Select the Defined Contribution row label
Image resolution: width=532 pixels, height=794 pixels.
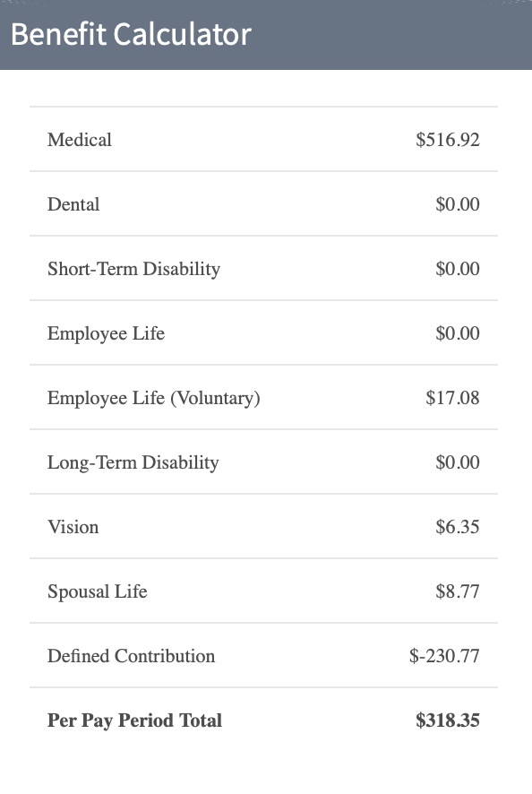point(131,656)
